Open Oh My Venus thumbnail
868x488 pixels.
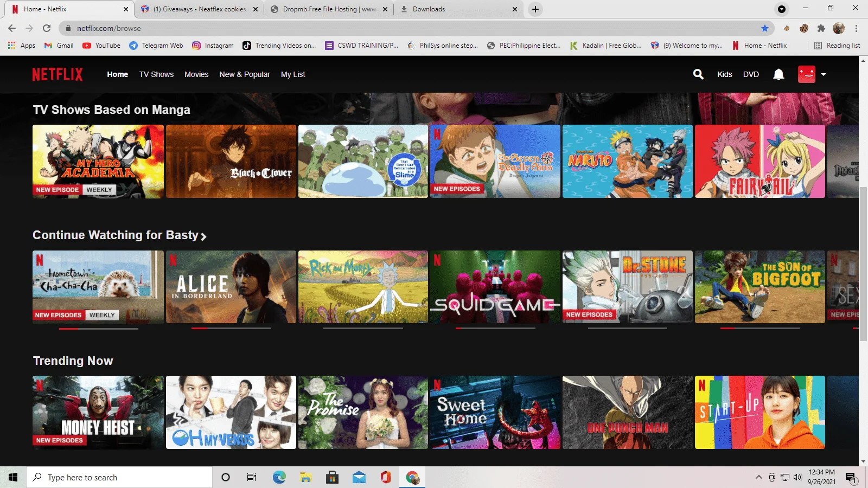click(x=231, y=413)
